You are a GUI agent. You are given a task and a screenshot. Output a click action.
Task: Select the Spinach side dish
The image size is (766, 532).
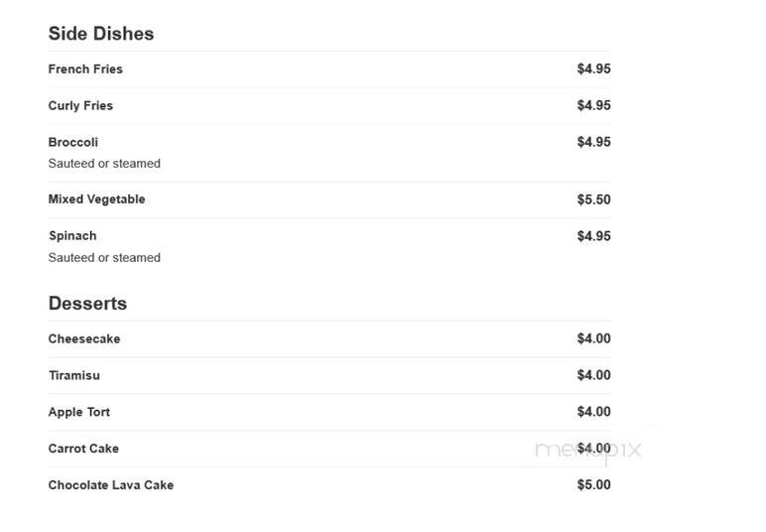tap(72, 236)
